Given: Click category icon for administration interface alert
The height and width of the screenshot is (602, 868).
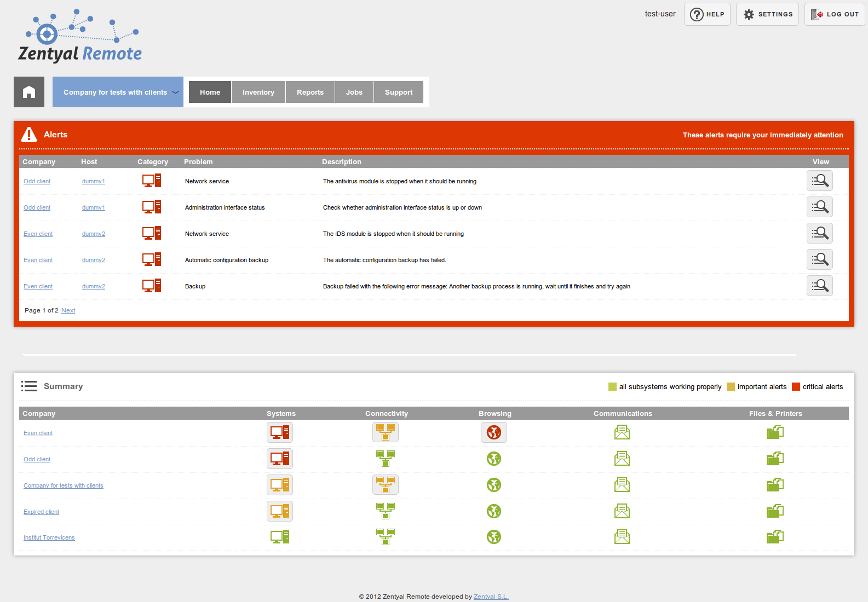Looking at the screenshot, I should click(152, 207).
